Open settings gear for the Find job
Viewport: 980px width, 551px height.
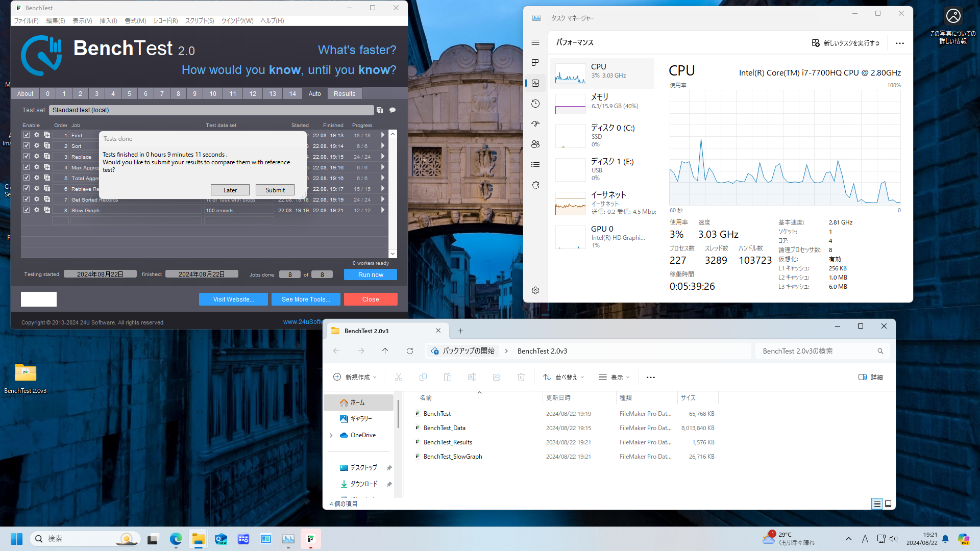click(x=37, y=135)
